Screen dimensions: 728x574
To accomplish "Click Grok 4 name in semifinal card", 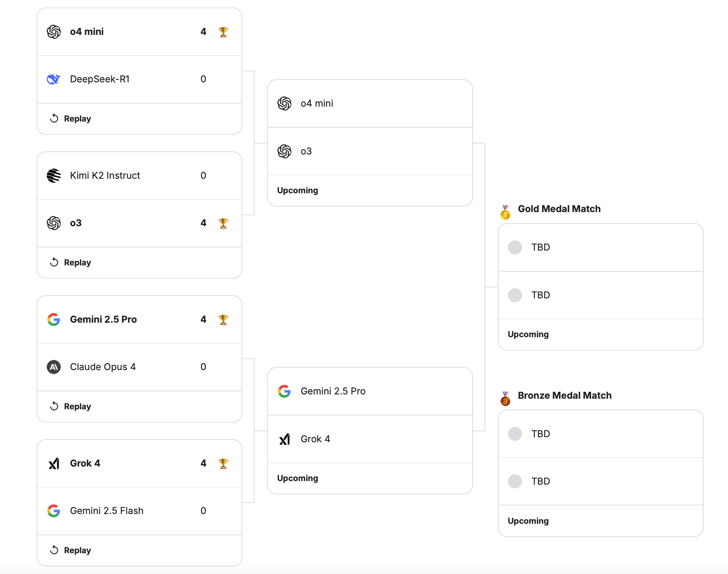I will (315, 439).
